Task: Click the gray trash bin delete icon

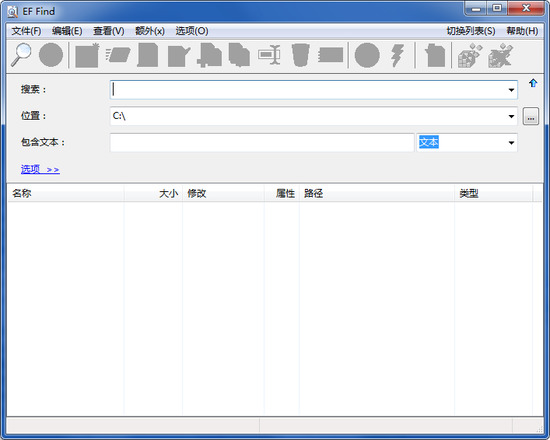Action: 301,55
